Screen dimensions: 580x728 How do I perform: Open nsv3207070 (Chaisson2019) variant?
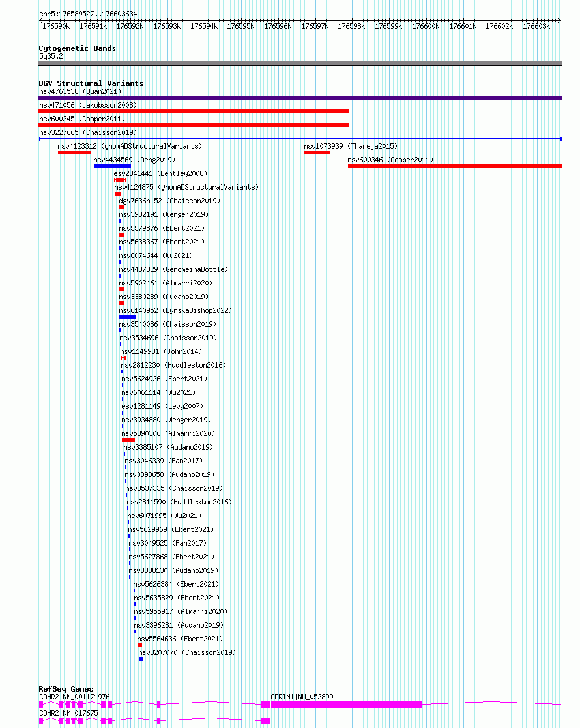coord(187,653)
